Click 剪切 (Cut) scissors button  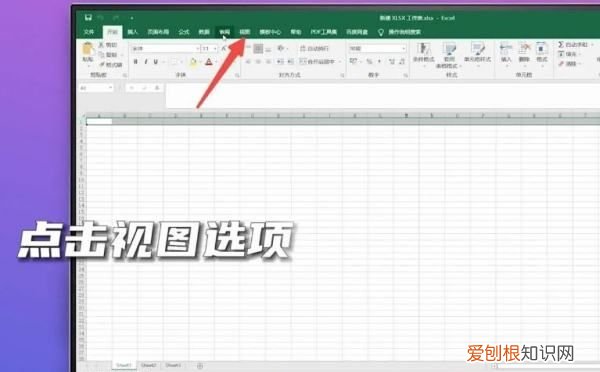point(108,45)
